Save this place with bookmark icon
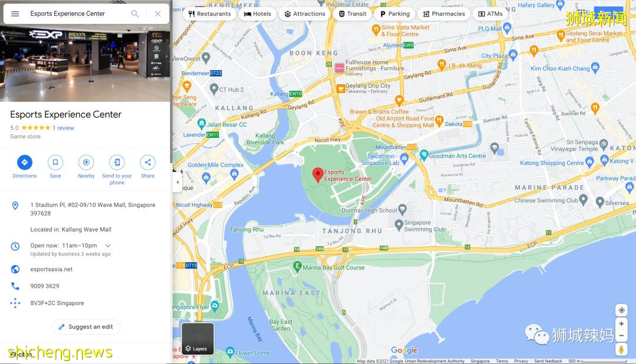 point(55,163)
